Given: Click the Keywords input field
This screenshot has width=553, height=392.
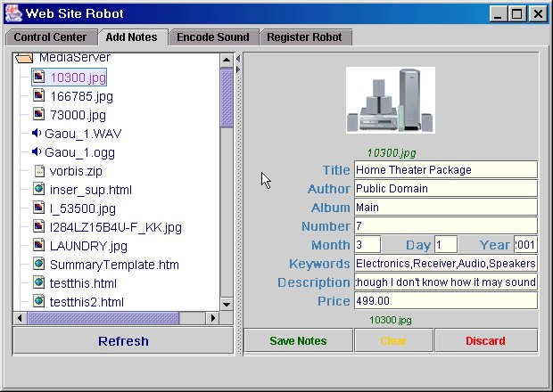Looking at the screenshot, I should 446,263.
